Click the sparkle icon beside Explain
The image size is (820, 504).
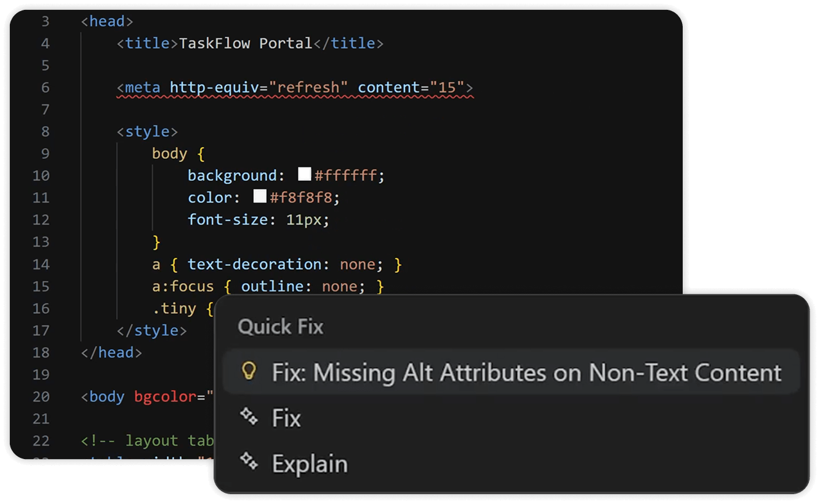point(249,462)
